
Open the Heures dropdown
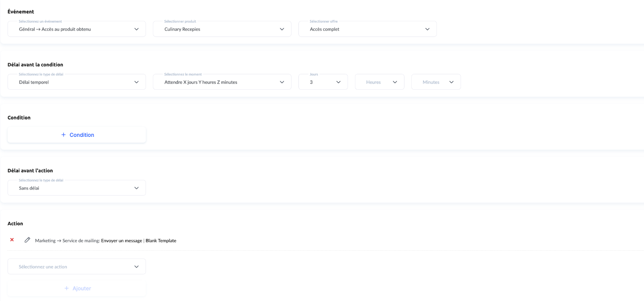click(379, 82)
